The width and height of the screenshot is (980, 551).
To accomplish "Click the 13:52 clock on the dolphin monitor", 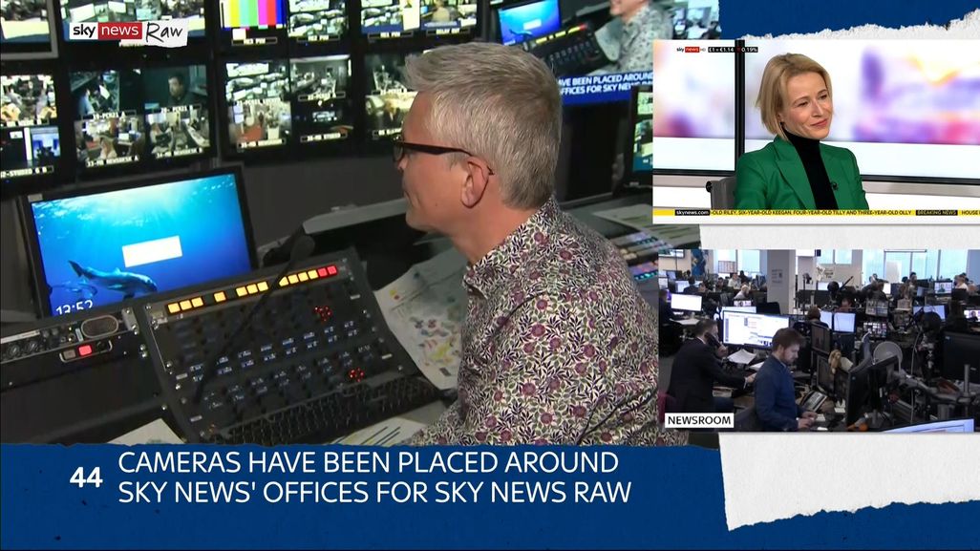I will point(73,308).
